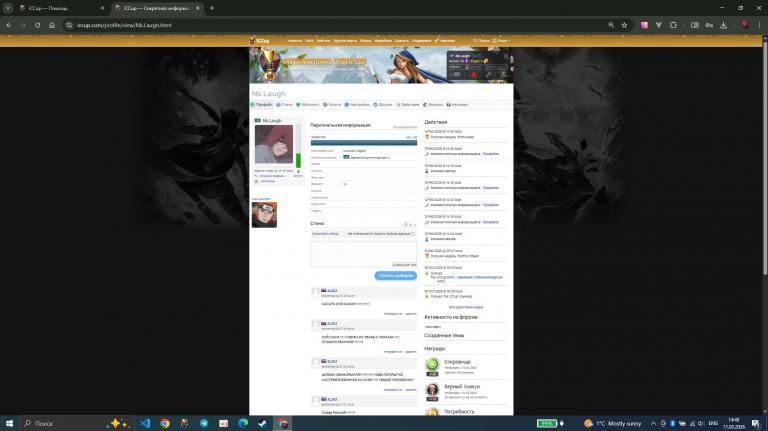Viewport: 768px width, 431px height.
Task: Reload the page with browser refresh icon
Action: click(38, 25)
